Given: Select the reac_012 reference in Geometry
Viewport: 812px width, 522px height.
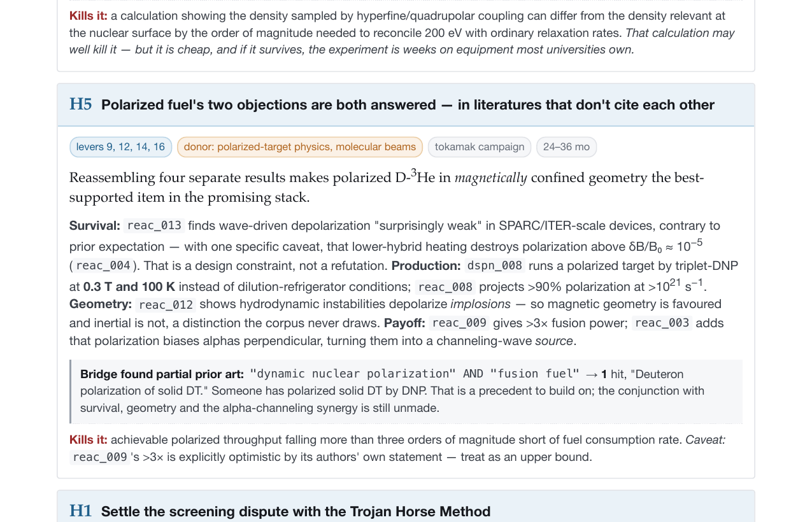Looking at the screenshot, I should (x=166, y=304).
